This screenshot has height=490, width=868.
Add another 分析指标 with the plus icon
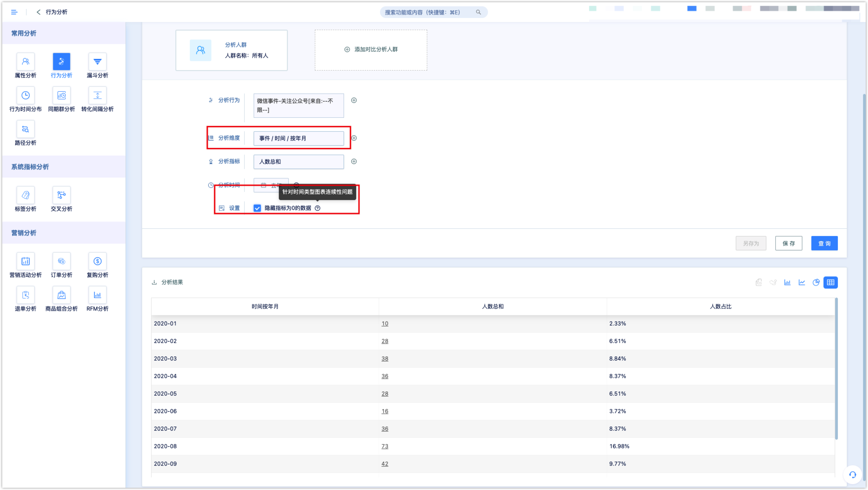point(354,161)
